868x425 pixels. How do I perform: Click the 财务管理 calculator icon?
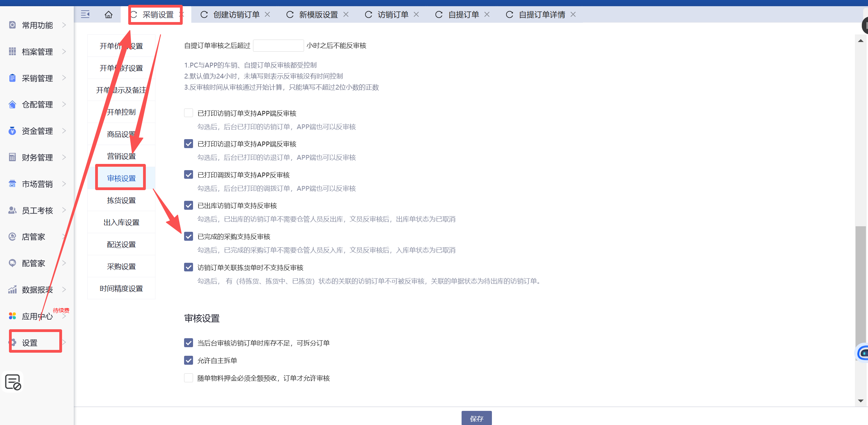tap(12, 157)
